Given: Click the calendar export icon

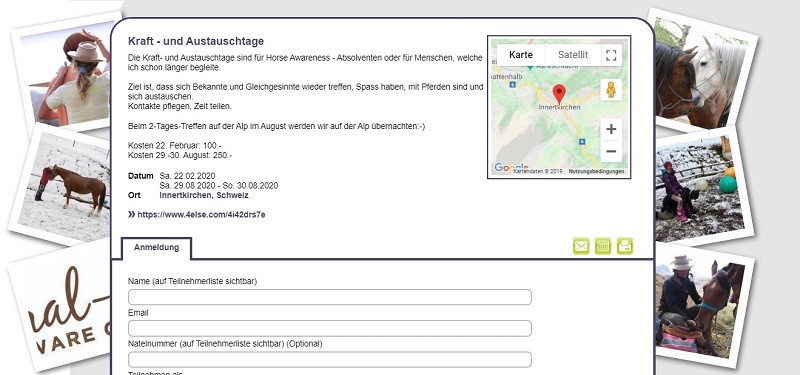Looking at the screenshot, I should [x=603, y=246].
